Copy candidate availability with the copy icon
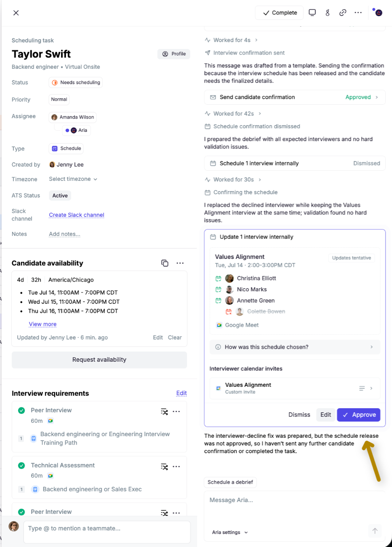The width and height of the screenshot is (392, 547). 165,263
